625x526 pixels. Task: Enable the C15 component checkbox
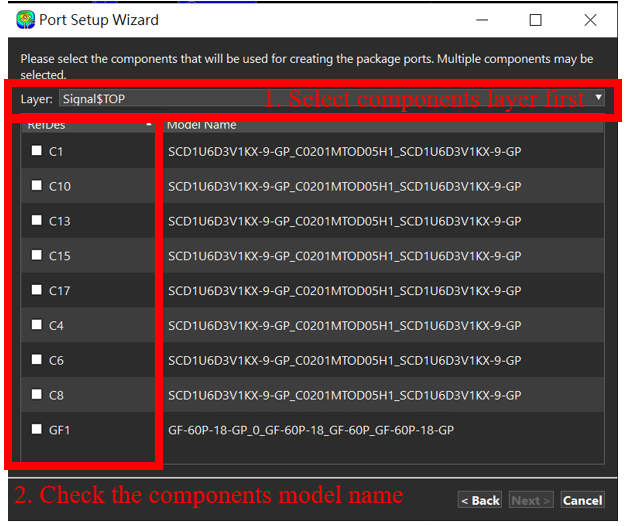[37, 255]
